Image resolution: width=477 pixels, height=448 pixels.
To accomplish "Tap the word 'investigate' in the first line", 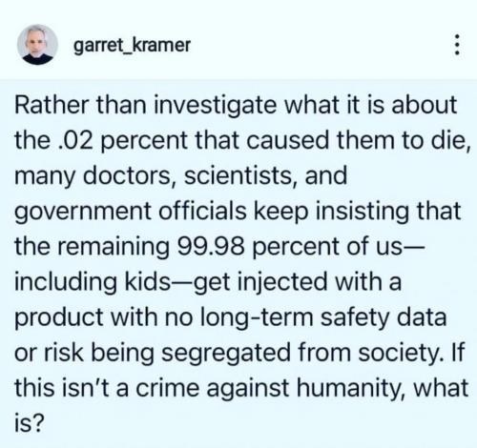I will click(x=216, y=105).
